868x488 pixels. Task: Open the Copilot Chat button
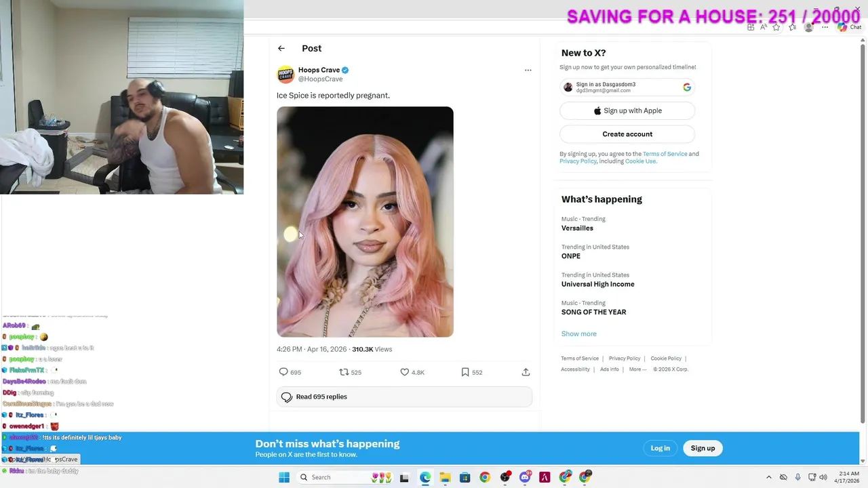tap(849, 27)
